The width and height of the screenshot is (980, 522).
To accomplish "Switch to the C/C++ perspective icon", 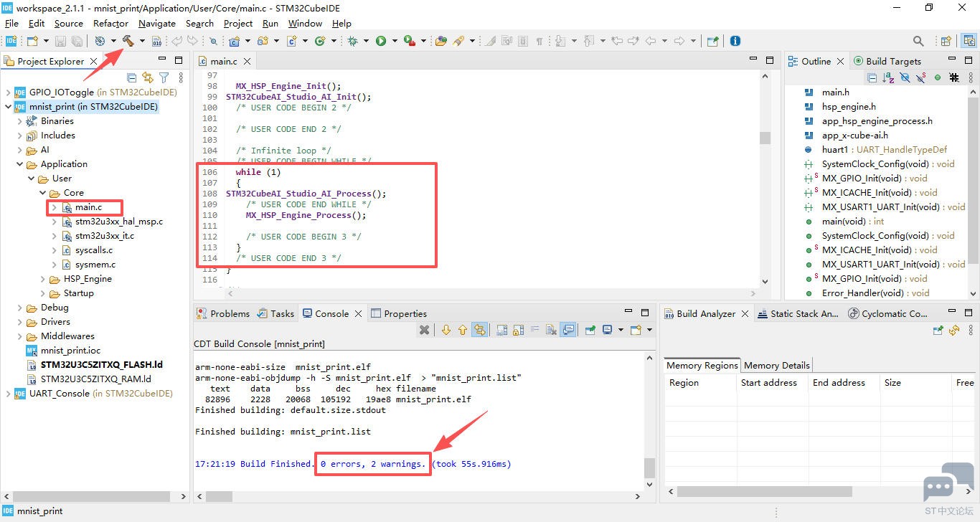I will coord(968,41).
